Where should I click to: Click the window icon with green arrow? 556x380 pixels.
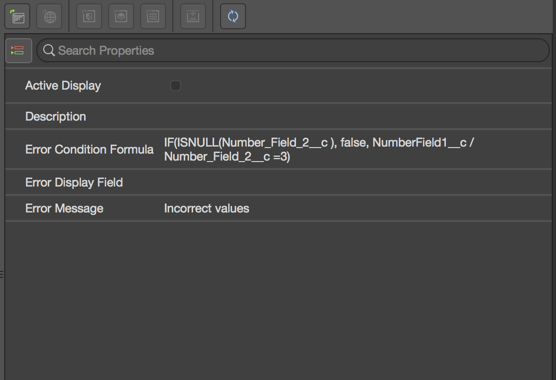coord(17,16)
